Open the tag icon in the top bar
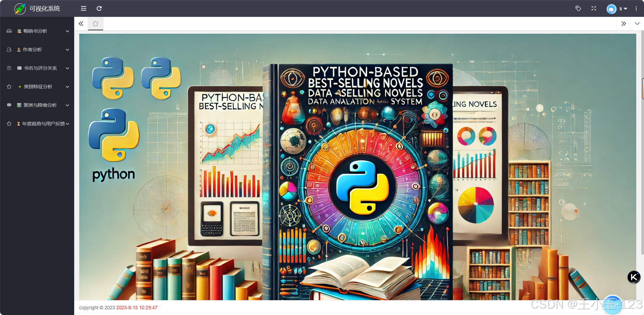This screenshot has width=644, height=315. 578,8
